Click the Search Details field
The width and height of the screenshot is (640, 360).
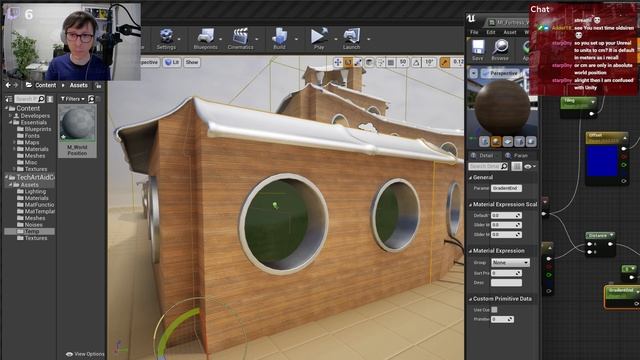tap(489, 166)
